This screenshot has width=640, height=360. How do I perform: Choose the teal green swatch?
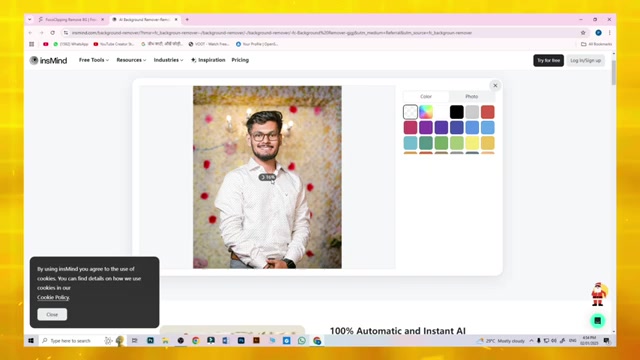coord(426,143)
